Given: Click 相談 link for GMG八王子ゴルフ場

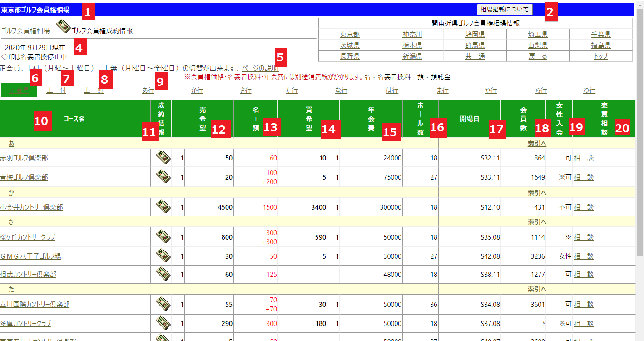Looking at the screenshot, I should tap(584, 256).
